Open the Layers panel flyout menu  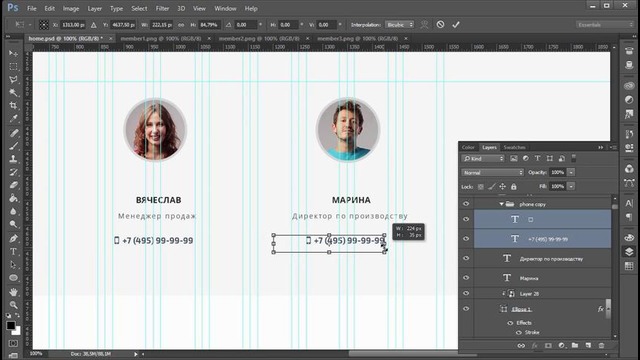(x=613, y=147)
